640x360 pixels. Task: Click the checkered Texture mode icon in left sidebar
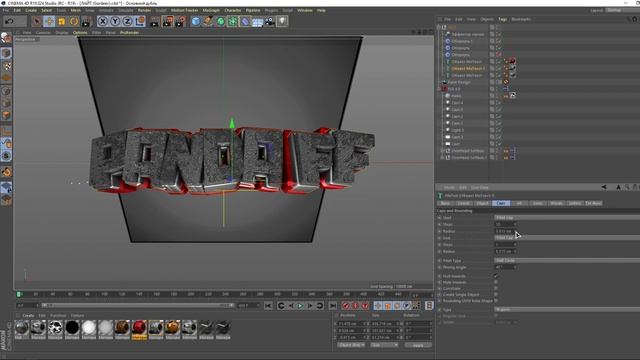(6, 66)
